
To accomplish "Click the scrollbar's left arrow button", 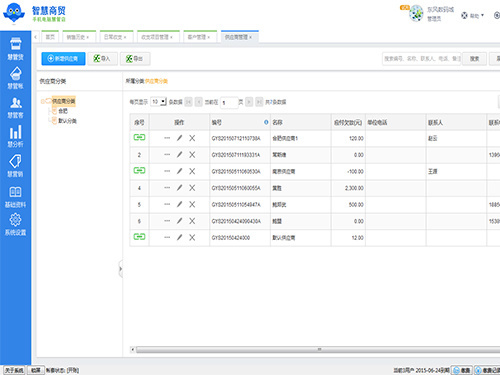I will [132, 349].
